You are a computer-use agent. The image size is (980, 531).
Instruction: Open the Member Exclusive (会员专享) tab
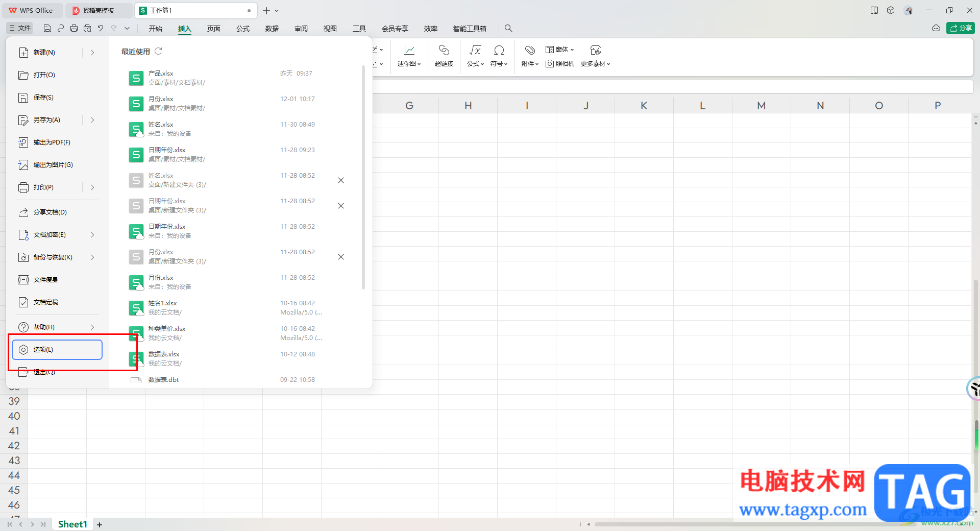395,29
